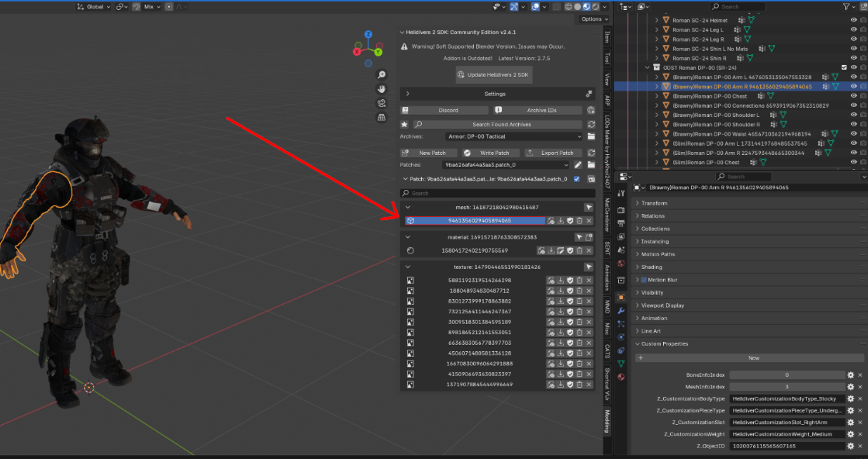Click the Archive IDs button
Image resolution: width=868 pixels, height=459 pixels.
pyautogui.click(x=538, y=110)
